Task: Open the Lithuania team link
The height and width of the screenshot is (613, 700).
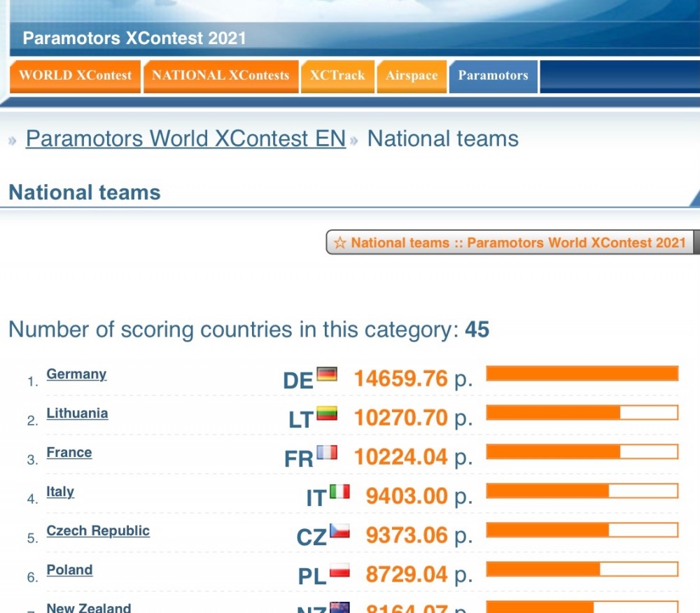Action: 77,413
